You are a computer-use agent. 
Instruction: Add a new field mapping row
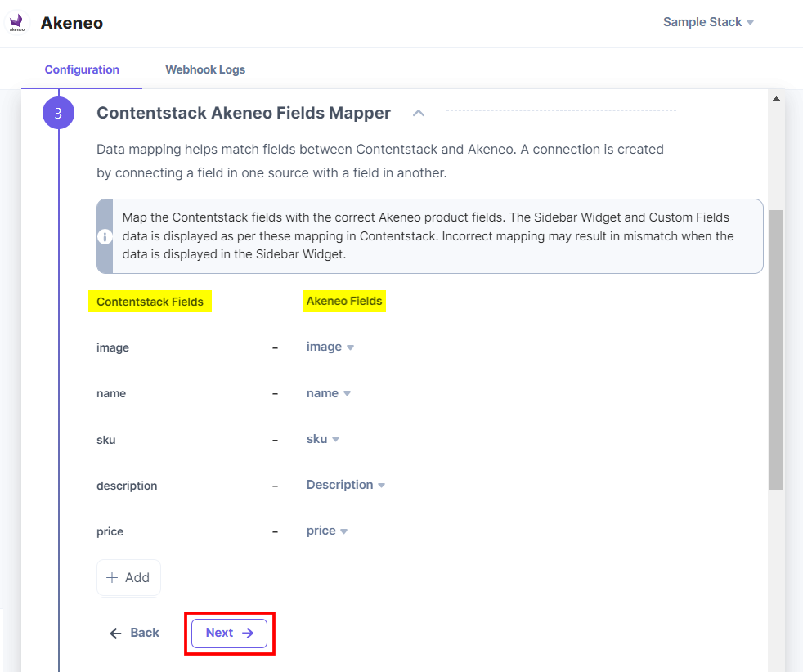click(x=128, y=577)
